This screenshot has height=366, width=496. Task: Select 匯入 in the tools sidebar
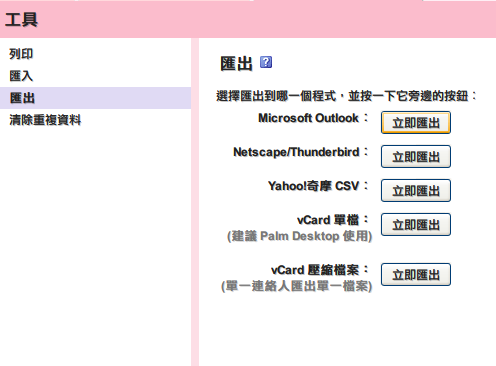[21, 76]
